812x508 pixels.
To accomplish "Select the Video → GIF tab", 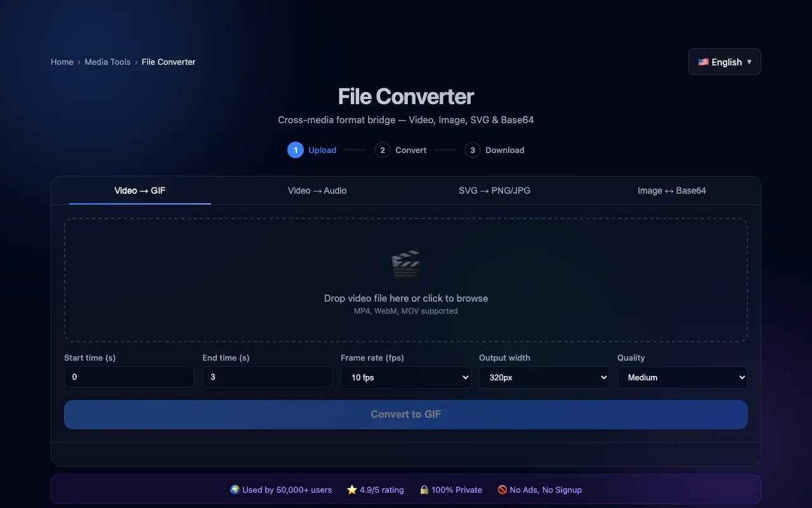I will pyautogui.click(x=140, y=190).
